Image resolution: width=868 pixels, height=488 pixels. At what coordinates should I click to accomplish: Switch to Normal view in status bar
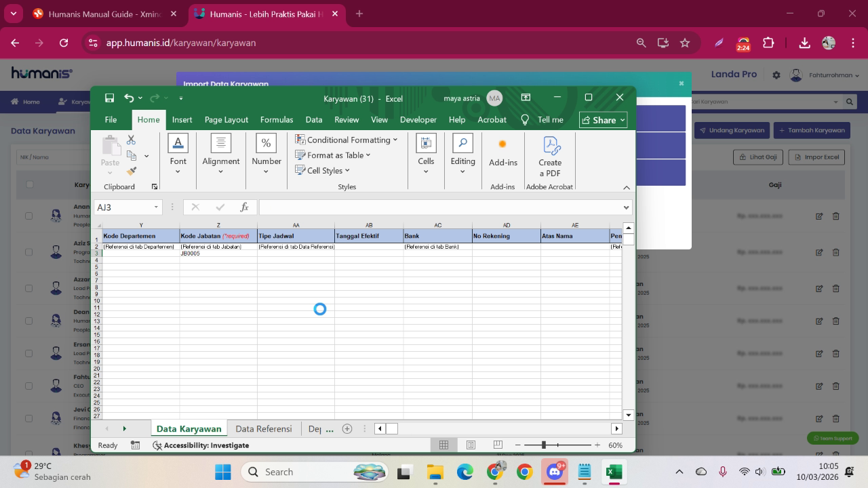[x=443, y=445]
